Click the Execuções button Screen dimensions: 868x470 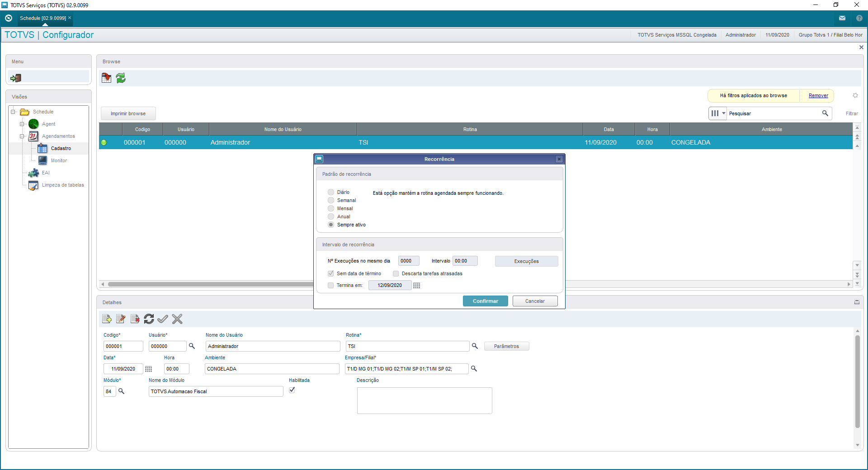pos(526,261)
